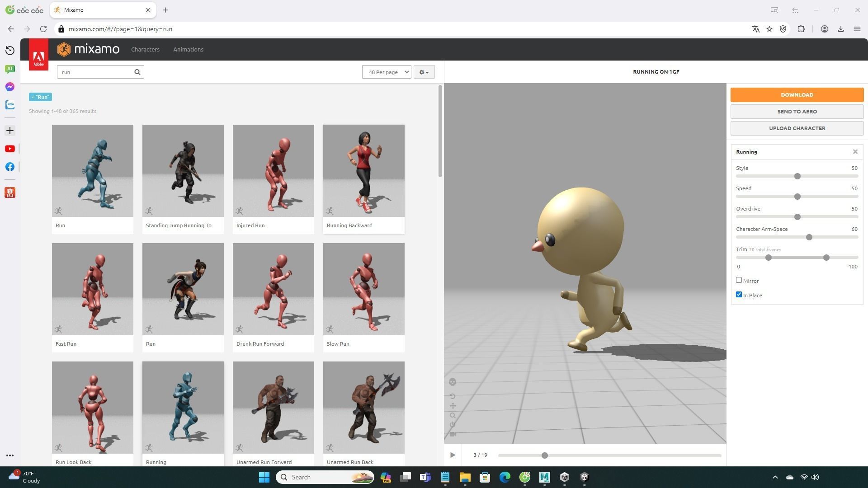Add a new sidebar shortcut
Viewport: 868px width, 488px height.
pos(10,131)
